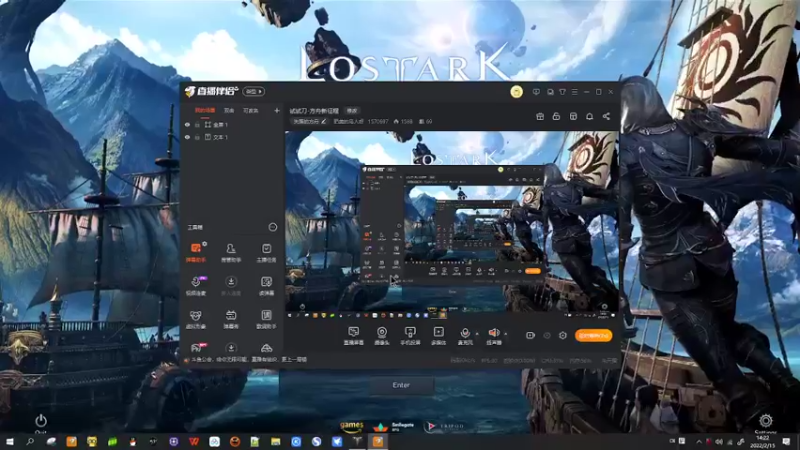The image size is (800, 450).
Task: Click the record camera icon in bottom bar
Action: click(531, 336)
